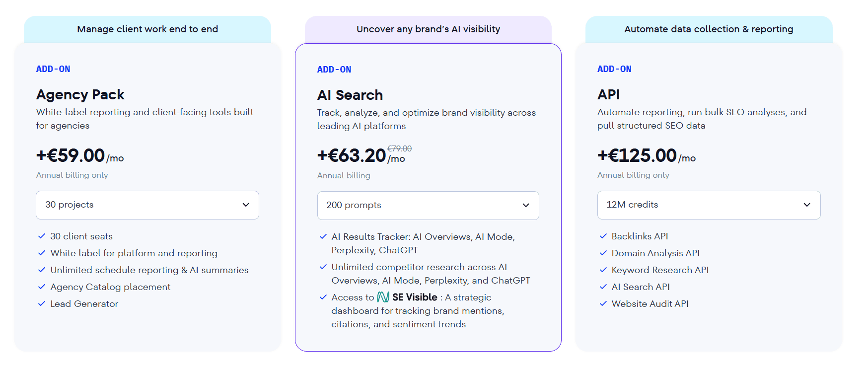Viewport: 868px width, 367px height.
Task: Click the crossed-out €79.00 price
Action: 400,148
